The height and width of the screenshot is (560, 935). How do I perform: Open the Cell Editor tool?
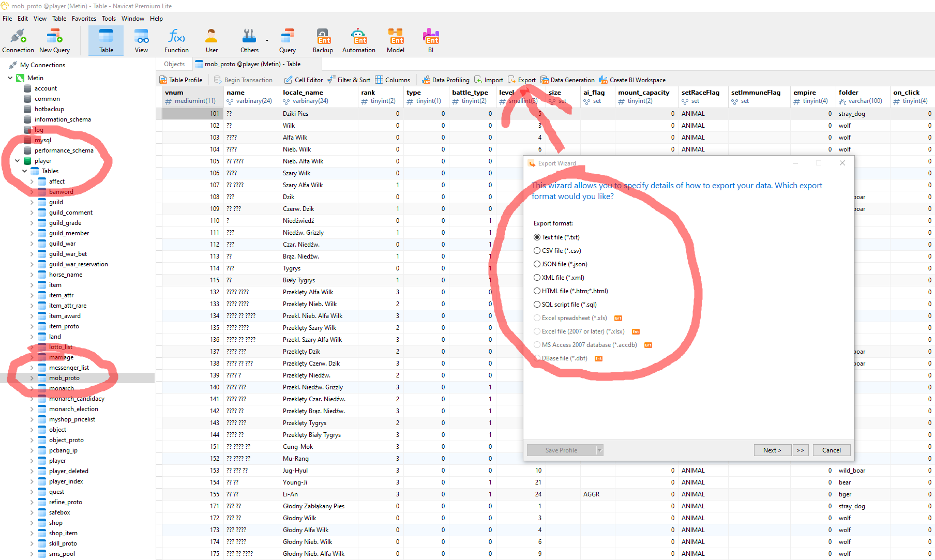click(304, 80)
